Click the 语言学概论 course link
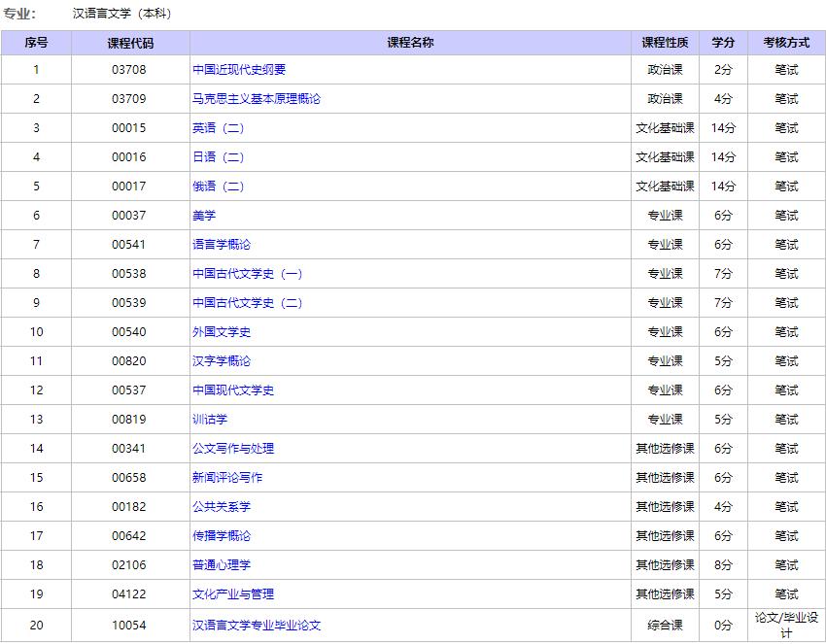The image size is (826, 644). (x=223, y=244)
